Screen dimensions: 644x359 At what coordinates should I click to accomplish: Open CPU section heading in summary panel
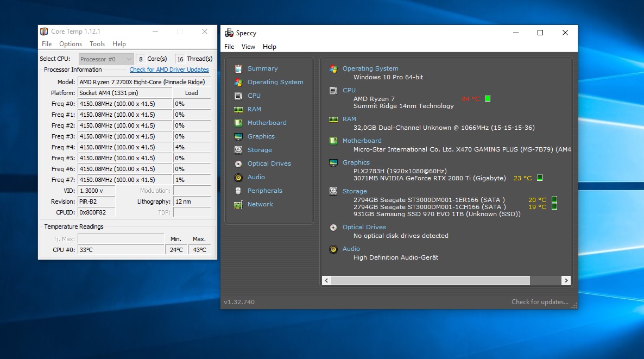click(349, 90)
